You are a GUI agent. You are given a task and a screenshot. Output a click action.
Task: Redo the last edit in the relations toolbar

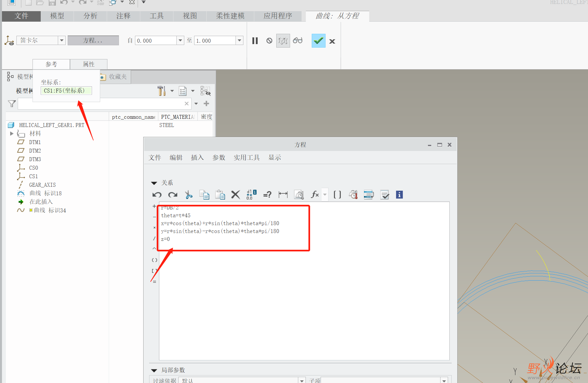click(173, 195)
